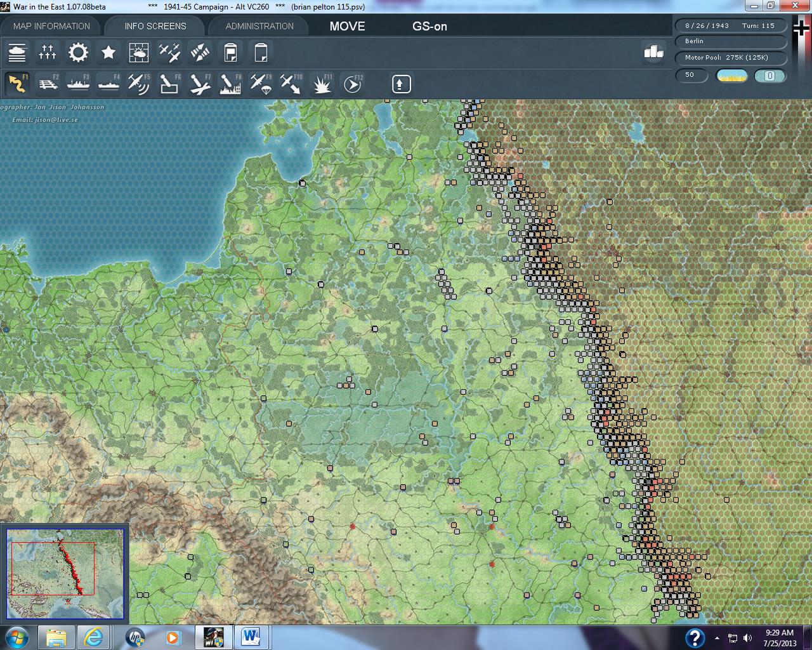The height and width of the screenshot is (650, 812).
Task: Open the media player taskbar icon
Action: point(173,637)
